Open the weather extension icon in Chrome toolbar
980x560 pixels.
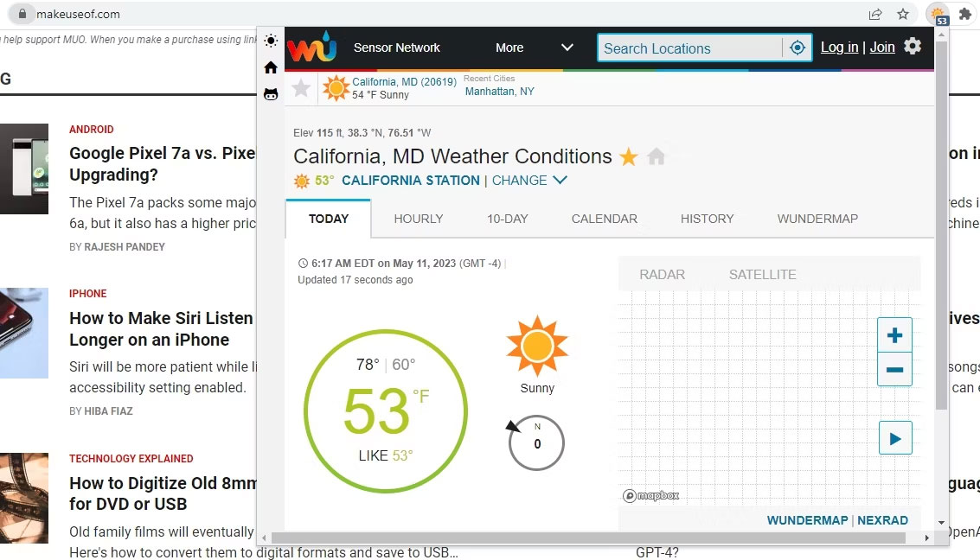938,15
